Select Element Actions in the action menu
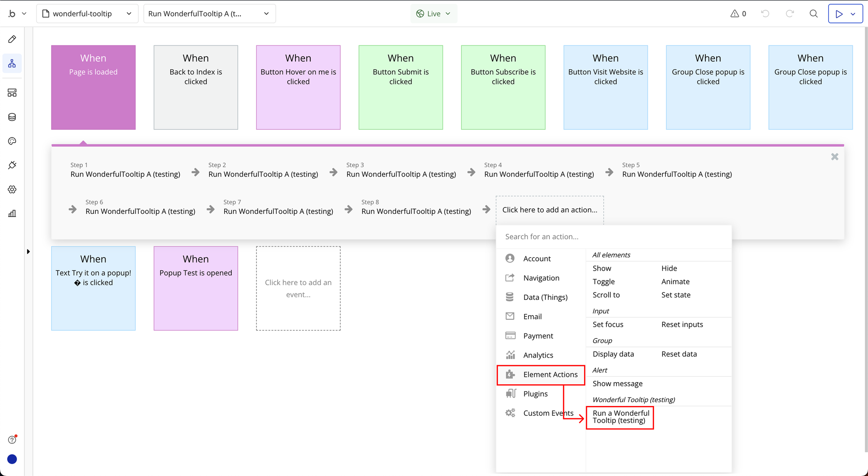Screen dimensions: 868x476 (x=550, y=375)
